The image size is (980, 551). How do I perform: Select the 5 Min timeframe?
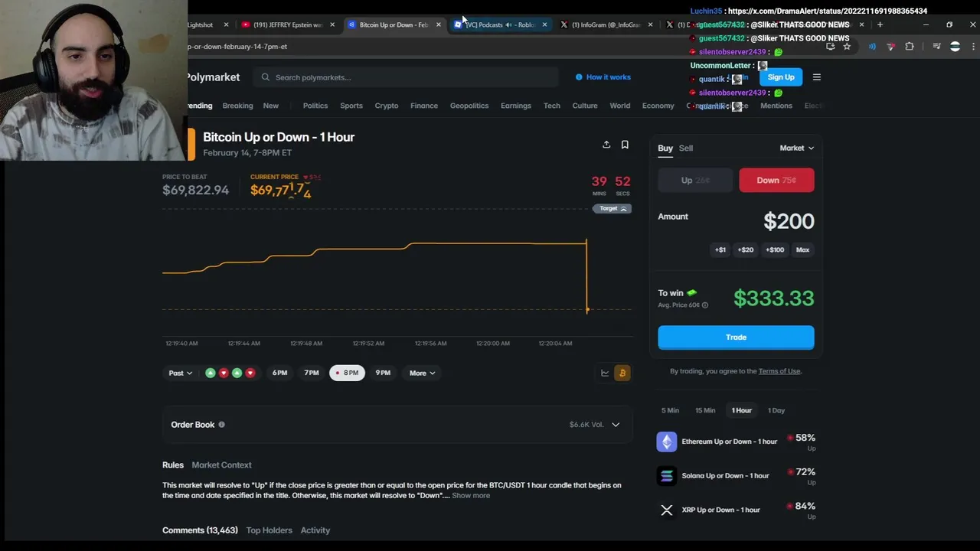(670, 410)
